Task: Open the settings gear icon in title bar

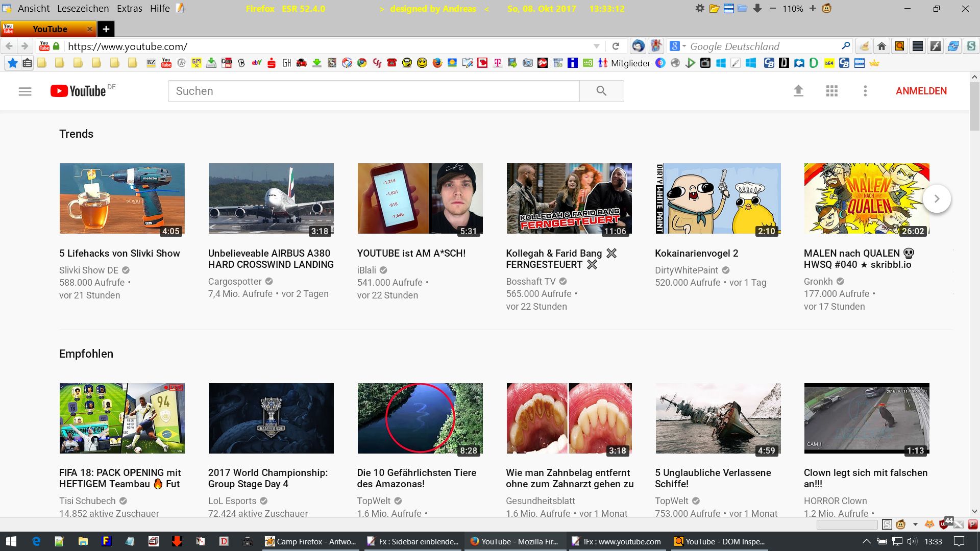Action: 700,9
